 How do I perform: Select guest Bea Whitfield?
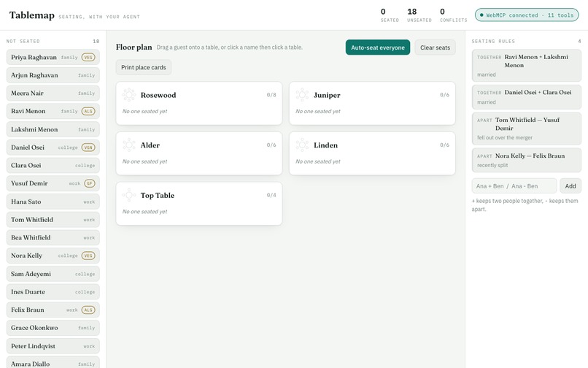(x=53, y=238)
